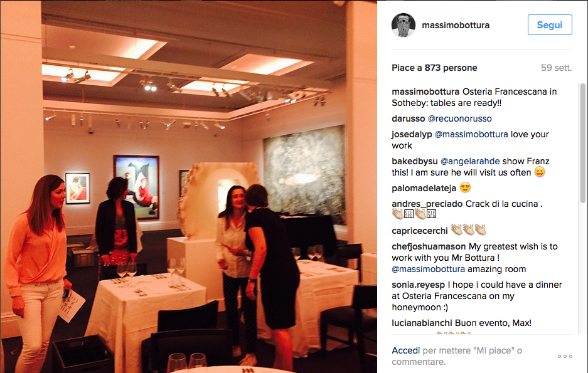Visit lucianabianchi profile
The image size is (588, 373).
[x=422, y=323]
